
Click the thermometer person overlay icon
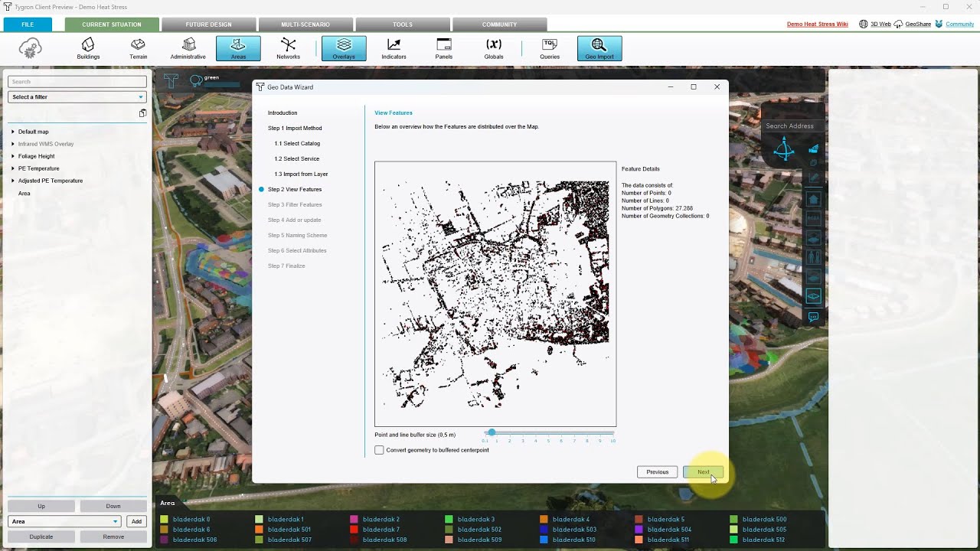(x=813, y=257)
